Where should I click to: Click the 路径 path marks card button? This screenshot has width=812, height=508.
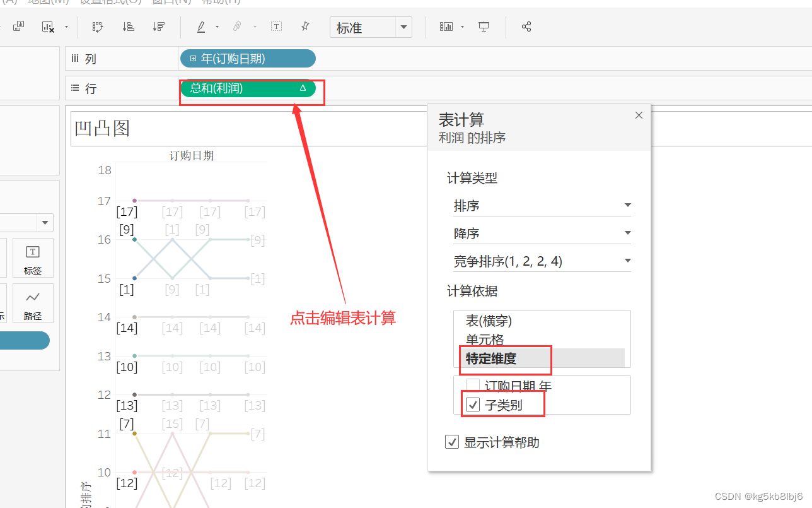33,304
